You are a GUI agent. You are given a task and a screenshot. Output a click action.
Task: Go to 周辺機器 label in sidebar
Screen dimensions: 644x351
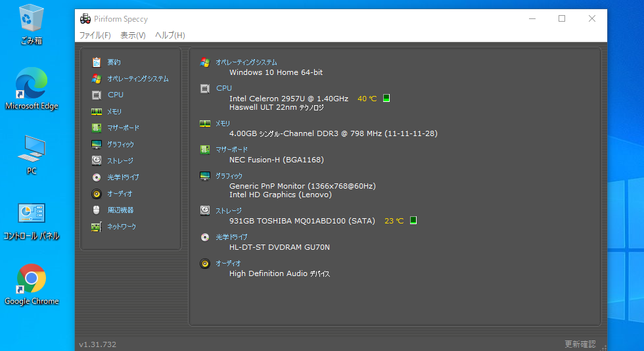(x=120, y=210)
